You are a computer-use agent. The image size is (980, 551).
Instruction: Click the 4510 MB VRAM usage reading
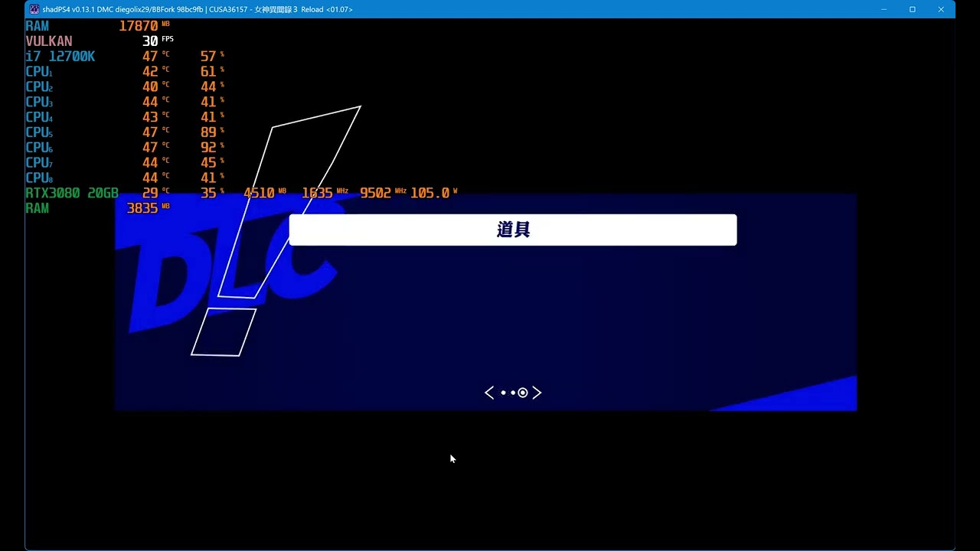coord(264,193)
